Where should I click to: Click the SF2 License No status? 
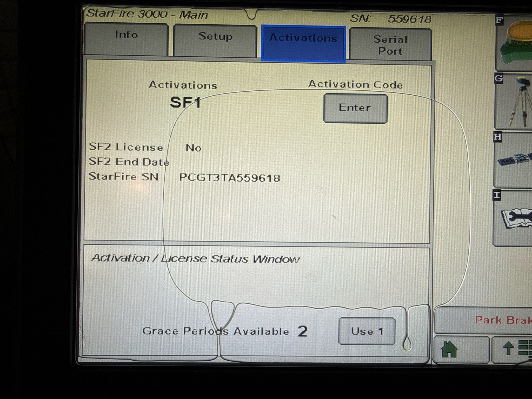click(x=192, y=148)
